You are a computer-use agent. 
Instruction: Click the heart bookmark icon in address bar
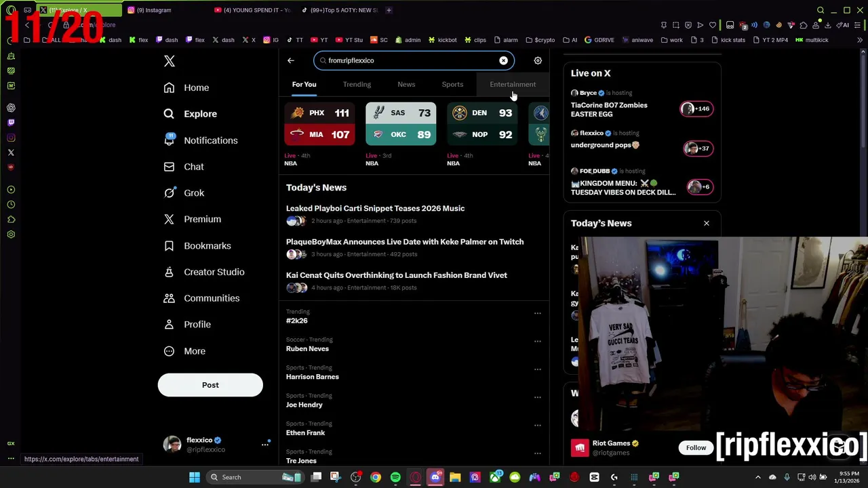pos(713,25)
